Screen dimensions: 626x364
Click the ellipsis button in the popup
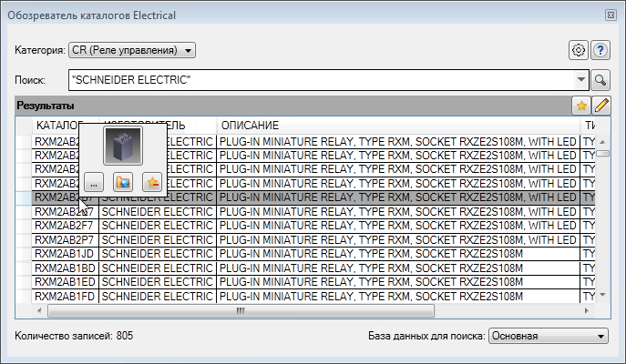point(94,183)
